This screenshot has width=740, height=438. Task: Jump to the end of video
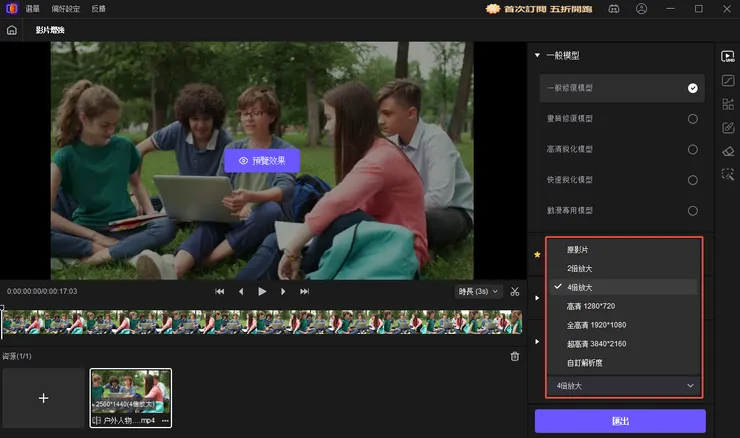tap(304, 292)
